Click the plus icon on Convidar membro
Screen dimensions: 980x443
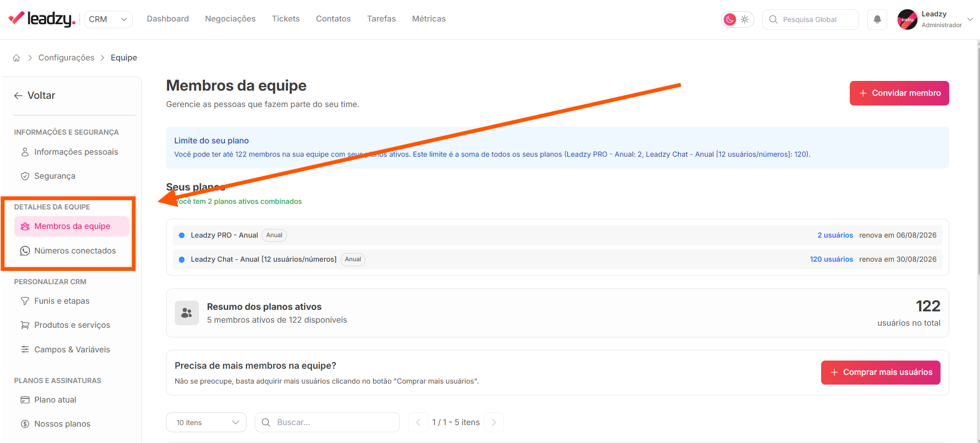863,93
